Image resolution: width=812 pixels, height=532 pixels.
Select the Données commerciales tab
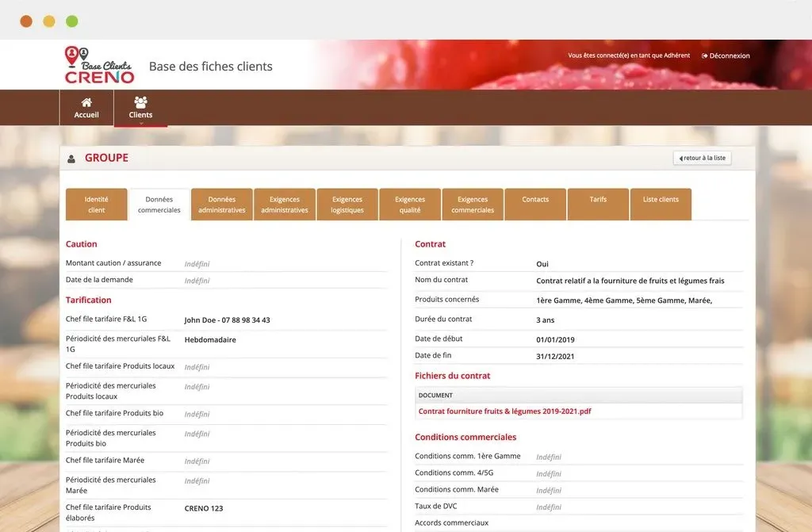159,205
